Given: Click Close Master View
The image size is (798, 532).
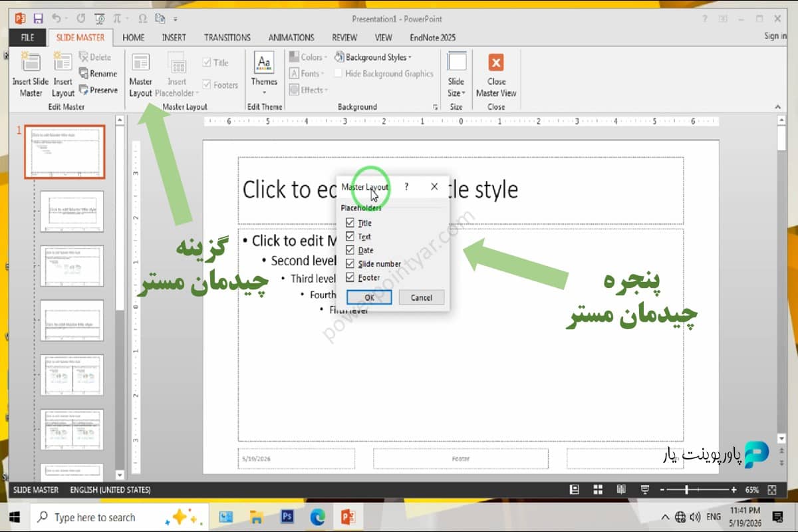Looking at the screenshot, I should (496, 74).
